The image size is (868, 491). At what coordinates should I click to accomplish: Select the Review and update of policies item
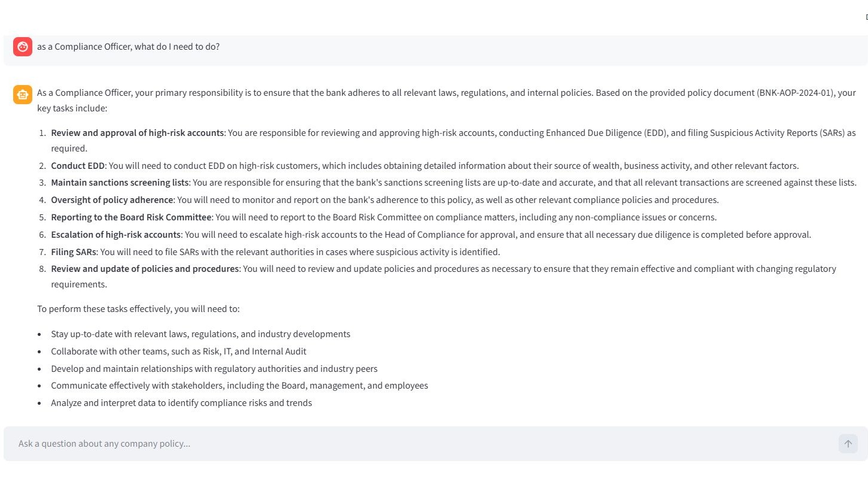(145, 268)
